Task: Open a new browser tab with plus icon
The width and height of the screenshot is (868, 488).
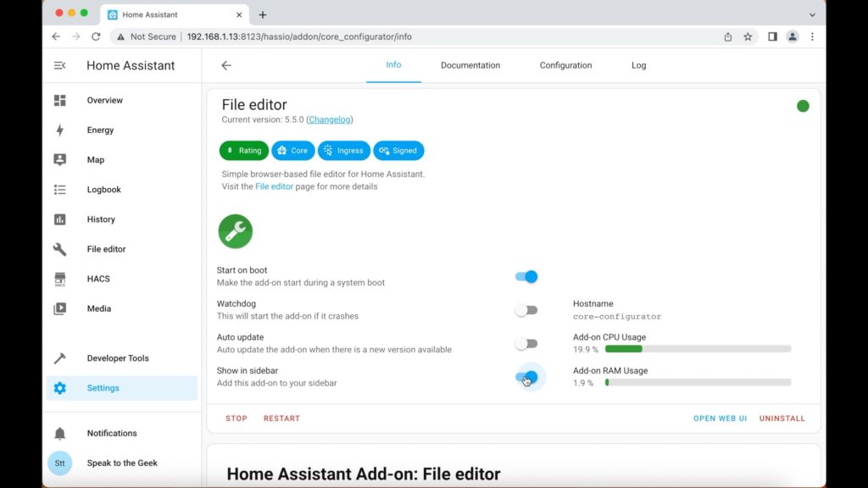Action: click(263, 14)
